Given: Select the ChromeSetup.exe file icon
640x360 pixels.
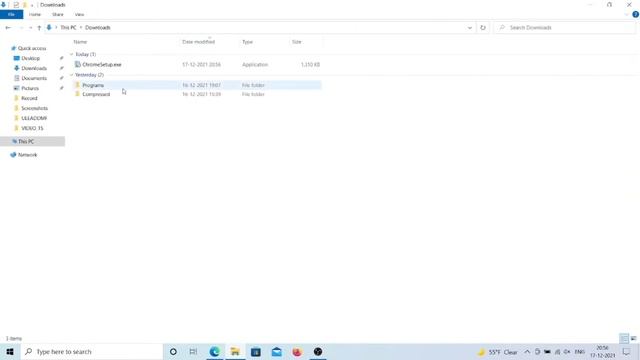Looking at the screenshot, I should tap(78, 64).
